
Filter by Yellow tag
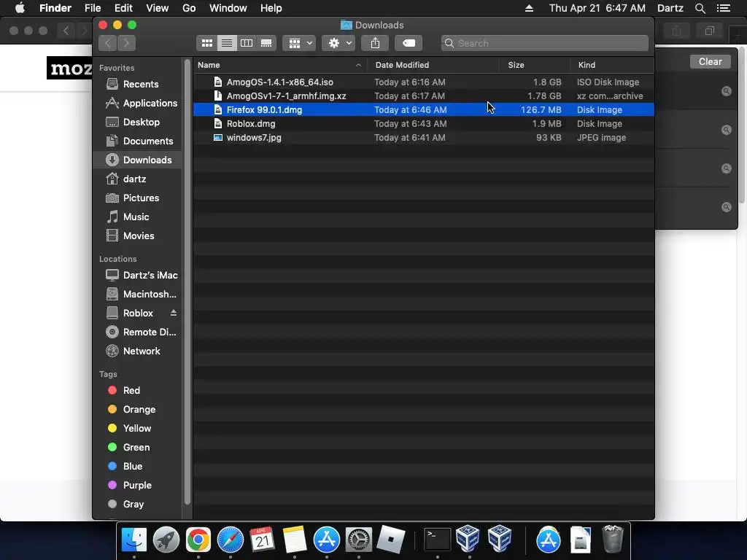coord(138,428)
